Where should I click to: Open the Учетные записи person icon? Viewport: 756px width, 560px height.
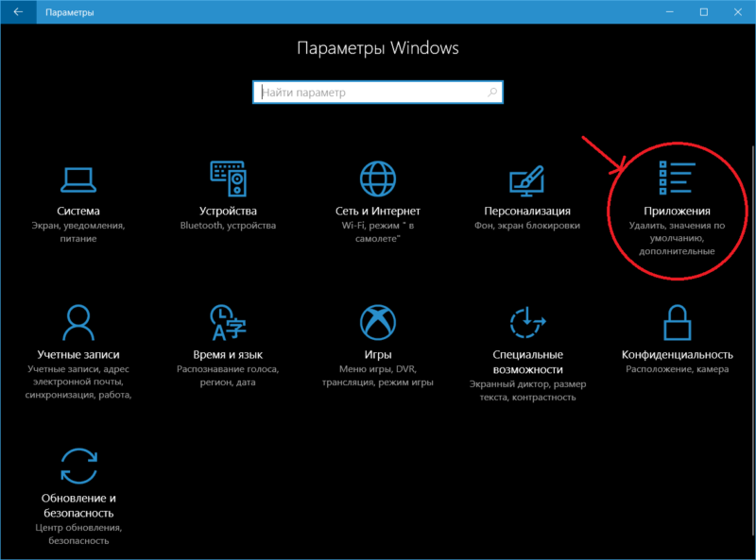coord(78,322)
